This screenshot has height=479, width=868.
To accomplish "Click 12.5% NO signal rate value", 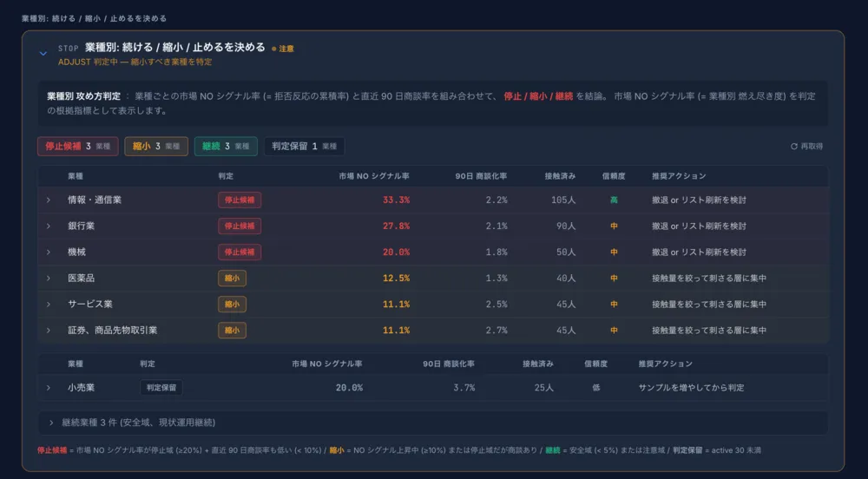I will pyautogui.click(x=397, y=279).
